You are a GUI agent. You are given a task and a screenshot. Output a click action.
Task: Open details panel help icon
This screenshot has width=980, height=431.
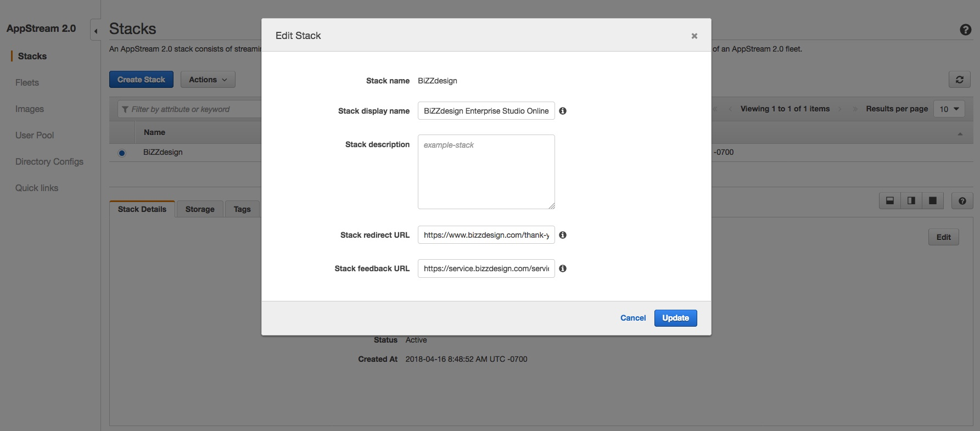pyautogui.click(x=962, y=201)
